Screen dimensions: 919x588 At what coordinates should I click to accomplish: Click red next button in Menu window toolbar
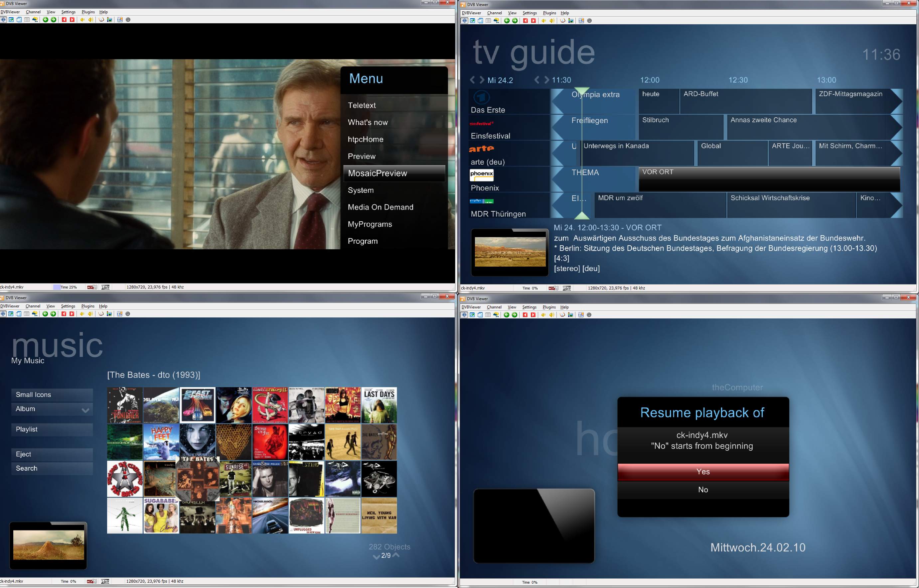point(72,20)
